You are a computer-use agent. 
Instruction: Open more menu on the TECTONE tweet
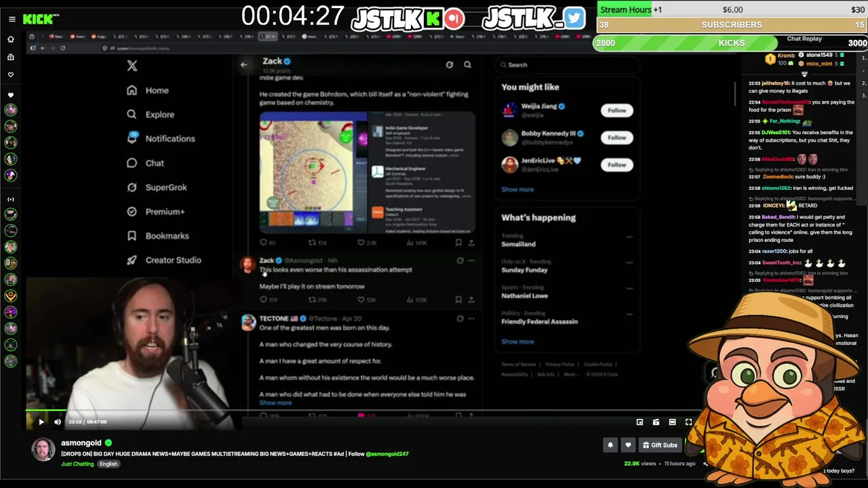pyautogui.click(x=471, y=319)
